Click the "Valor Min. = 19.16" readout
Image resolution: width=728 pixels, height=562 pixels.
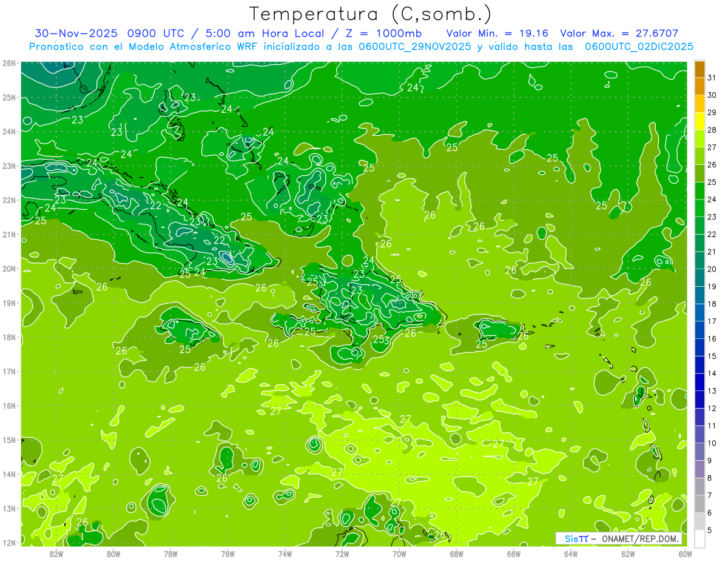click(498, 33)
